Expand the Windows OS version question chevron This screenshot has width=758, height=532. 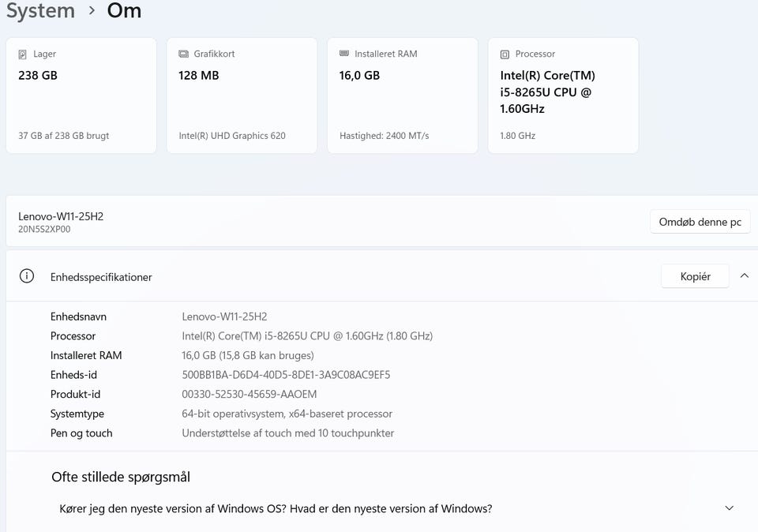tap(729, 508)
